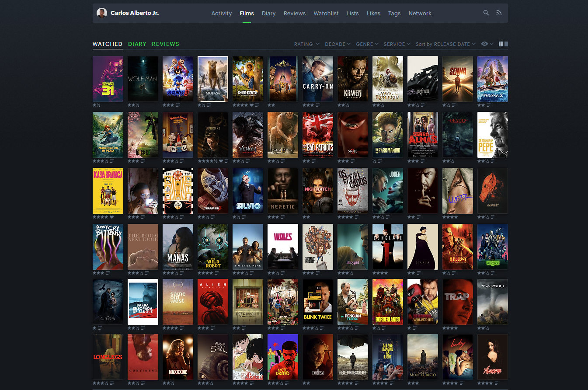Expand the RATING filter dropdown
Image resolution: width=588 pixels, height=390 pixels.
tap(306, 44)
